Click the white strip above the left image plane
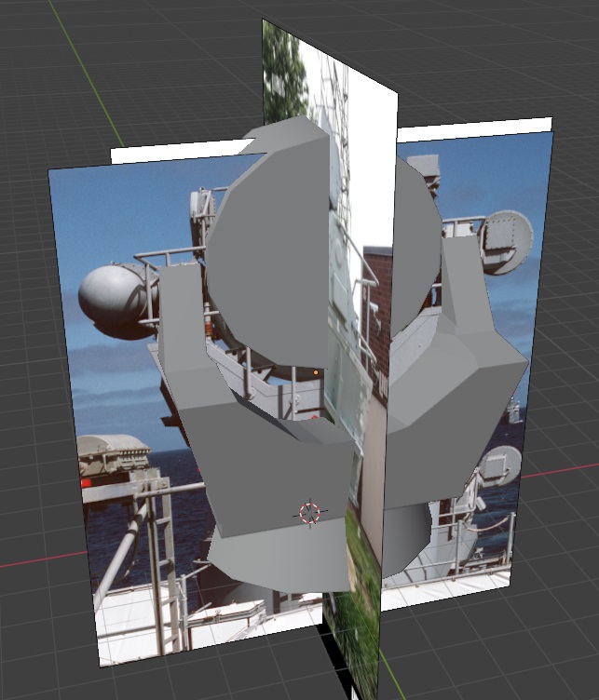The height and width of the screenshot is (700, 599). tap(179, 150)
